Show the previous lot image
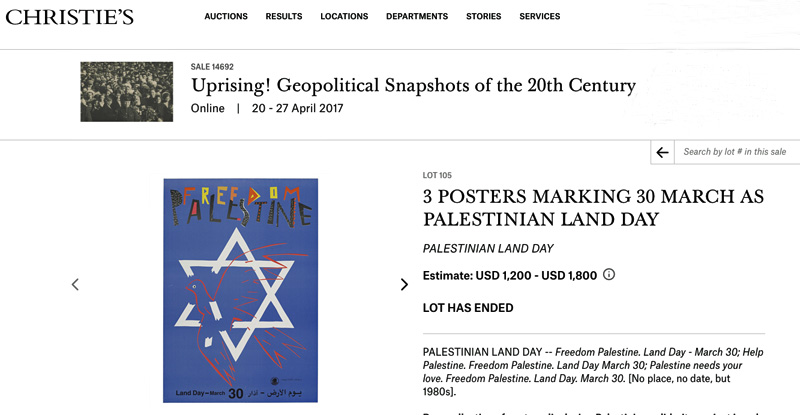The height and width of the screenshot is (415, 800). click(x=75, y=284)
